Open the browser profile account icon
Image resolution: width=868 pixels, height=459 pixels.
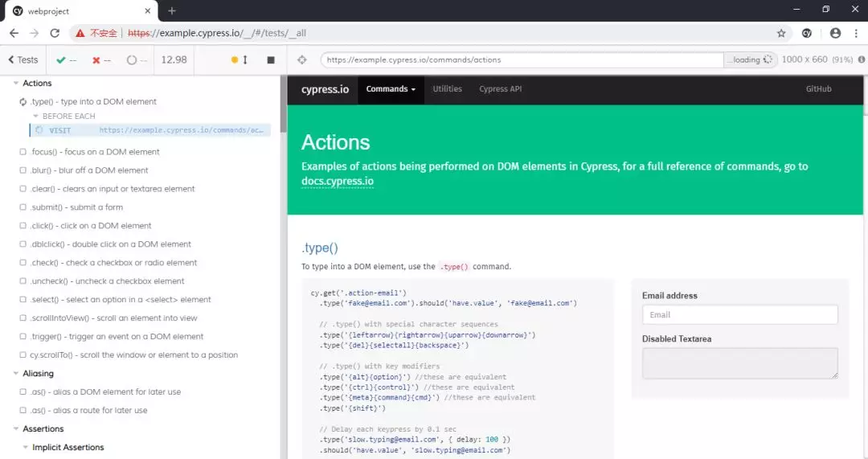[x=835, y=33]
